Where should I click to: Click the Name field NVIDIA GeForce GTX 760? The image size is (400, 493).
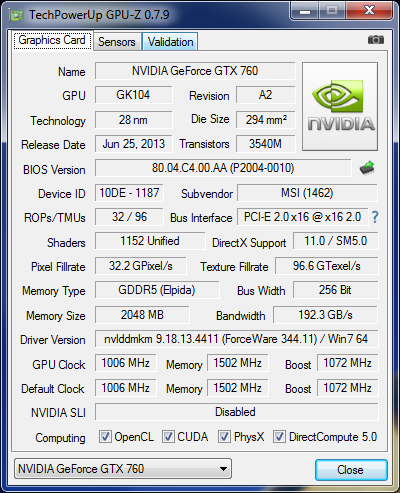click(x=195, y=71)
